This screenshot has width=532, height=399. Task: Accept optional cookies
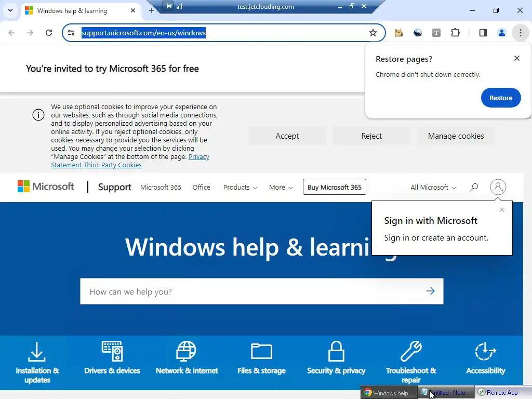(287, 136)
